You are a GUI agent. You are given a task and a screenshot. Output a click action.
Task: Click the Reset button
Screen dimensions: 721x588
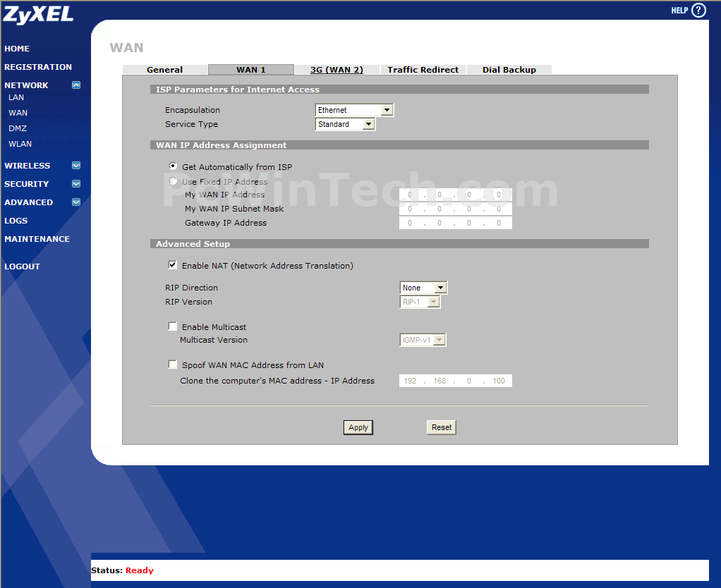point(442,428)
